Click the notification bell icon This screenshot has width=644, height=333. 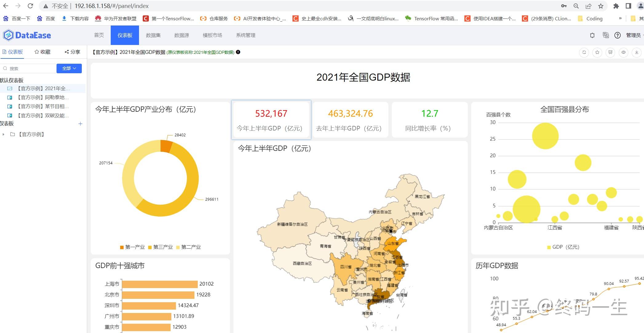592,35
